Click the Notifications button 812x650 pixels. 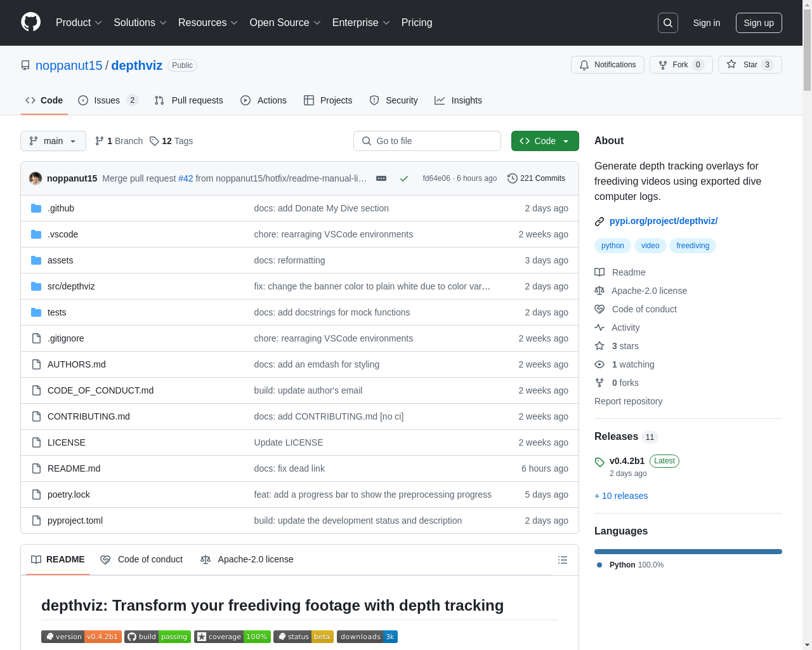coord(608,65)
